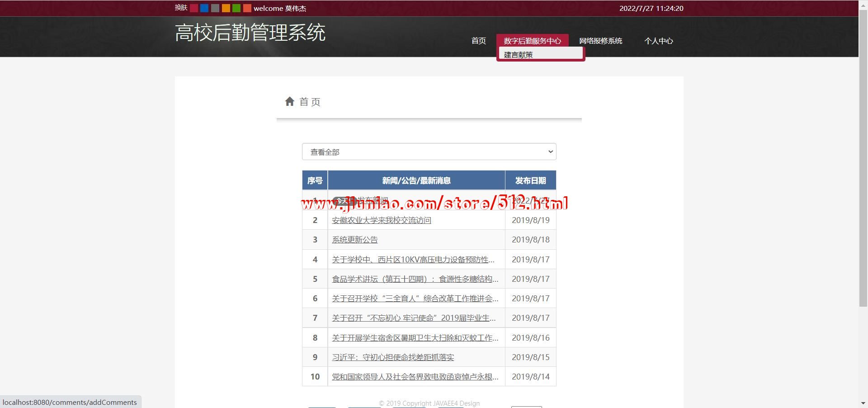Click the page's vertical scrollbar down arrow
The image size is (868, 408).
(863, 403)
